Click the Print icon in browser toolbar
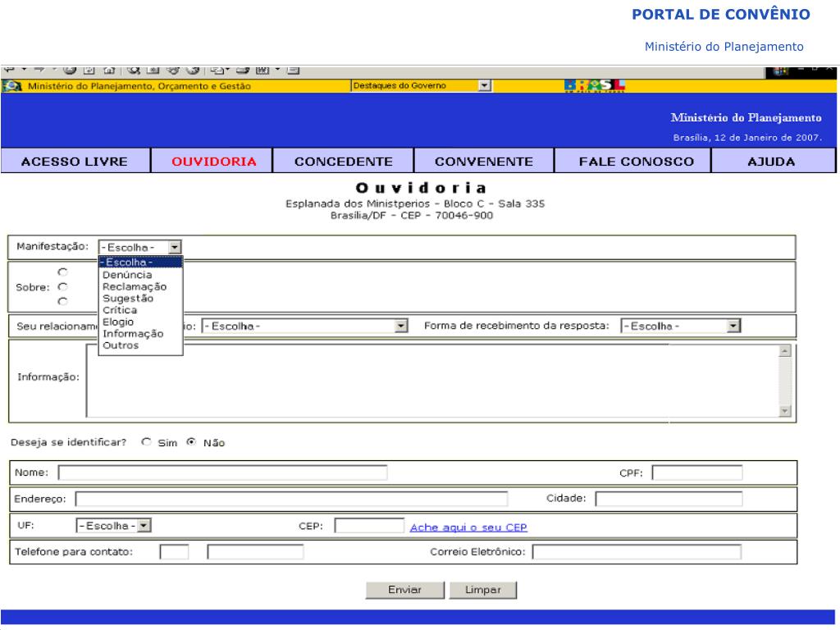This screenshot has width=840, height=630. (x=243, y=71)
